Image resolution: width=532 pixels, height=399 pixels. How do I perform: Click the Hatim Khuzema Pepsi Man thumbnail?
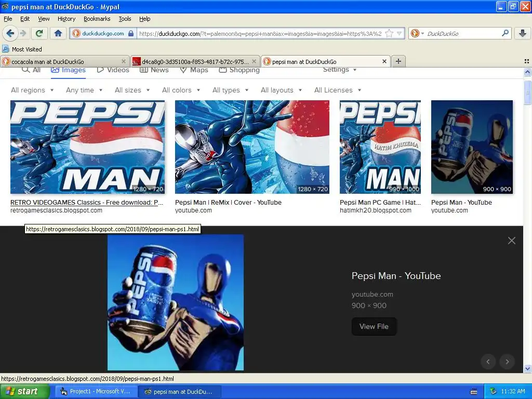click(380, 147)
